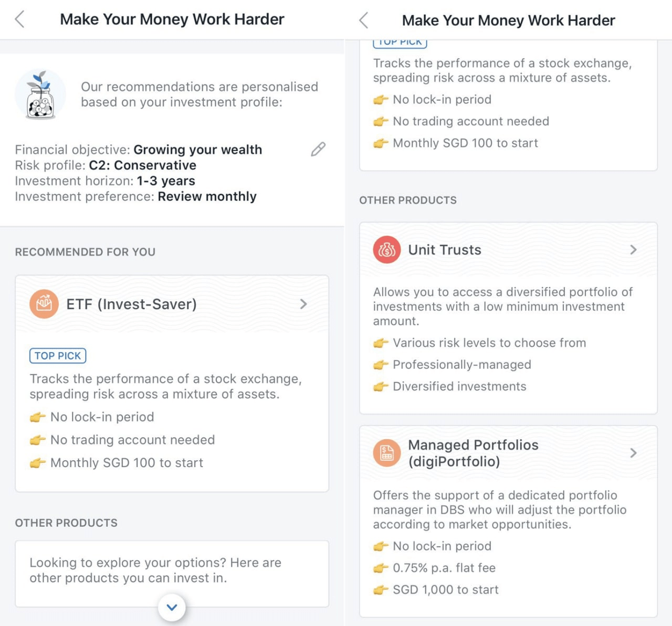Image resolution: width=672 pixels, height=626 pixels.
Task: Click the Managed Portfolios orange icon
Action: (387, 453)
